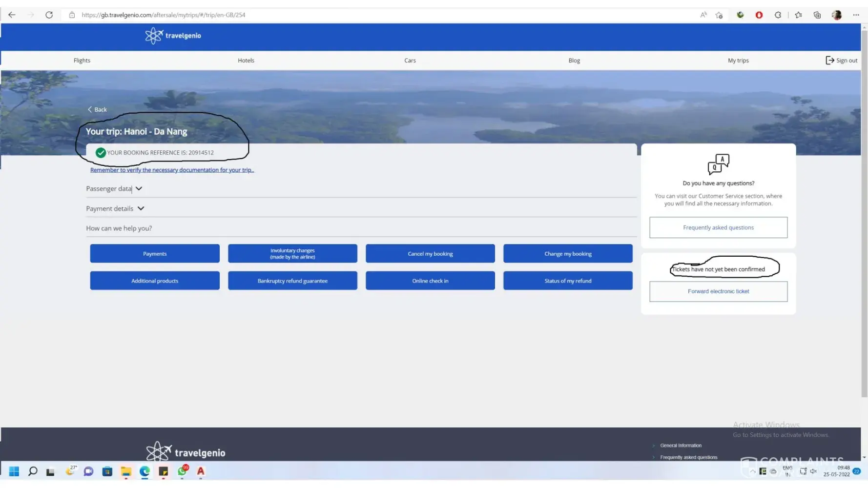Expand the Passenger data section
This screenshot has width=868, height=488.
(x=114, y=189)
